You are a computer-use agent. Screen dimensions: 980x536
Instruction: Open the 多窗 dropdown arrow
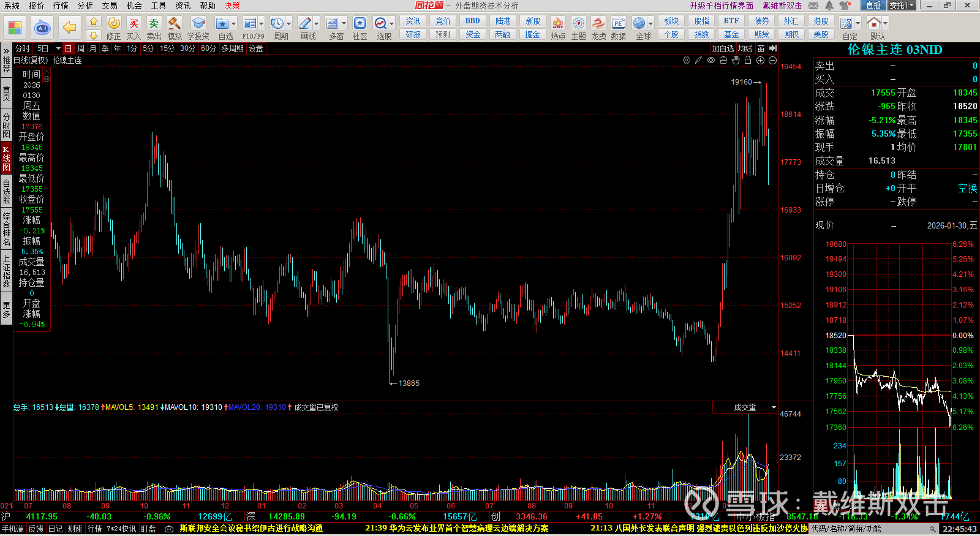pyautogui.click(x=344, y=24)
